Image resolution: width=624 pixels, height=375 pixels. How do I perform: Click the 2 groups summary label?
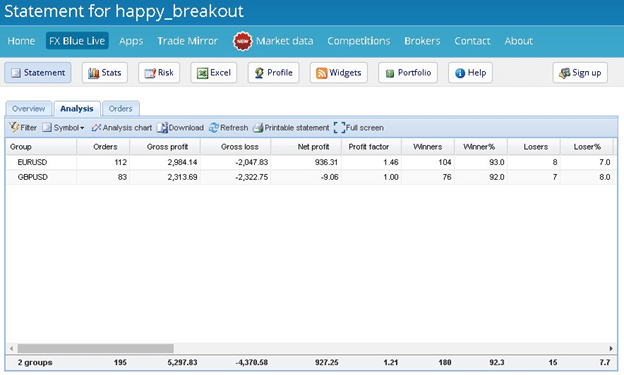(35, 362)
